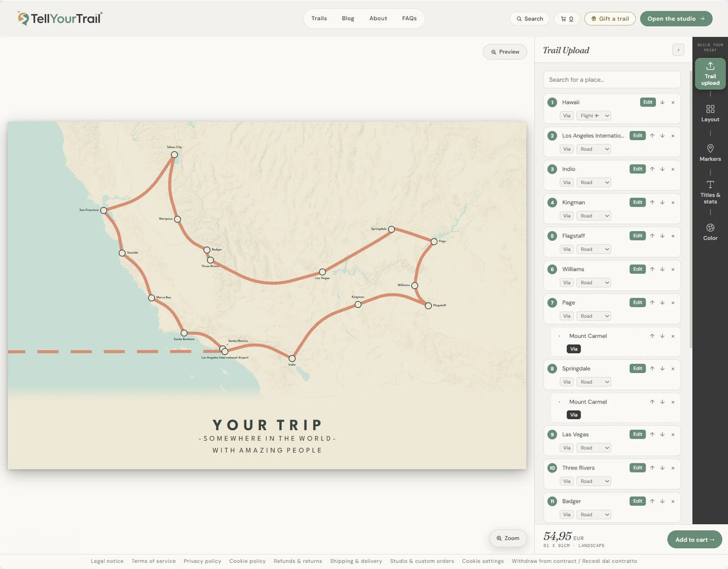Screen dimensions: 728x569
Task: Click Gift a trail
Action: pos(610,19)
